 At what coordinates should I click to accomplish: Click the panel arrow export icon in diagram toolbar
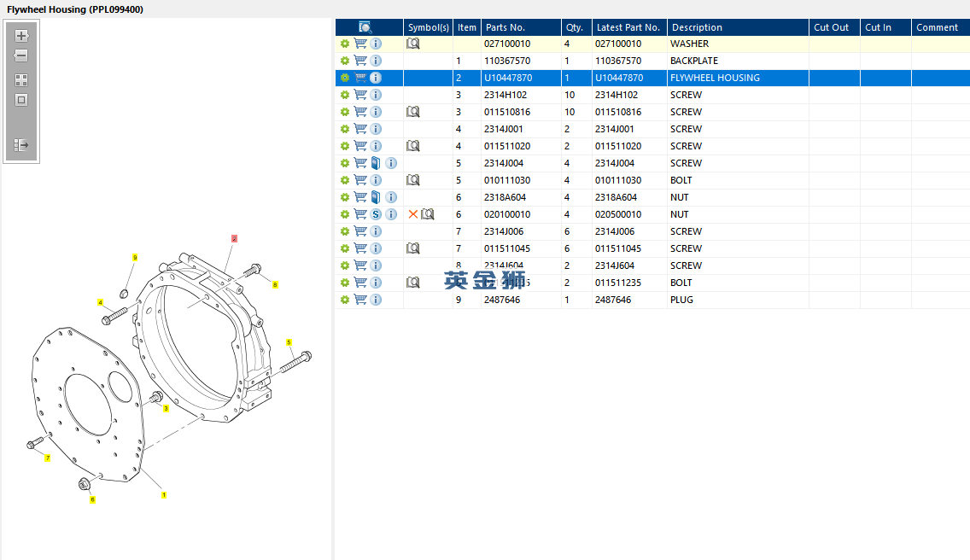(x=21, y=145)
